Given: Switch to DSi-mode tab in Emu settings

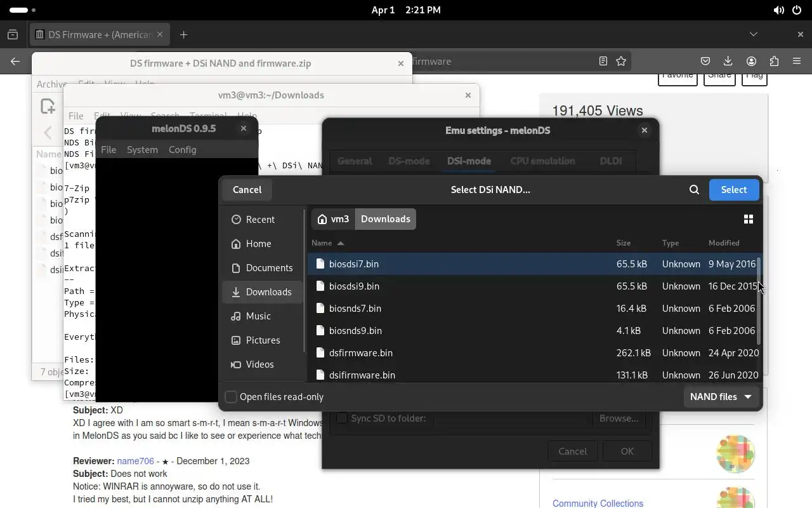Looking at the screenshot, I should pos(469,161).
